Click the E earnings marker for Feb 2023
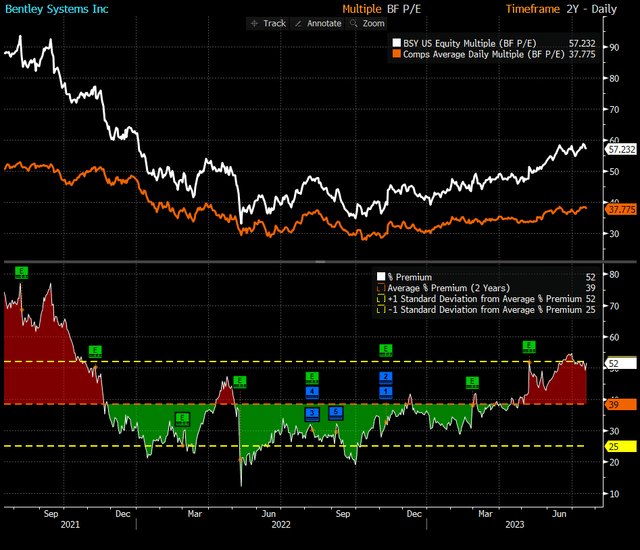This screenshot has height=550, width=640. point(472,382)
